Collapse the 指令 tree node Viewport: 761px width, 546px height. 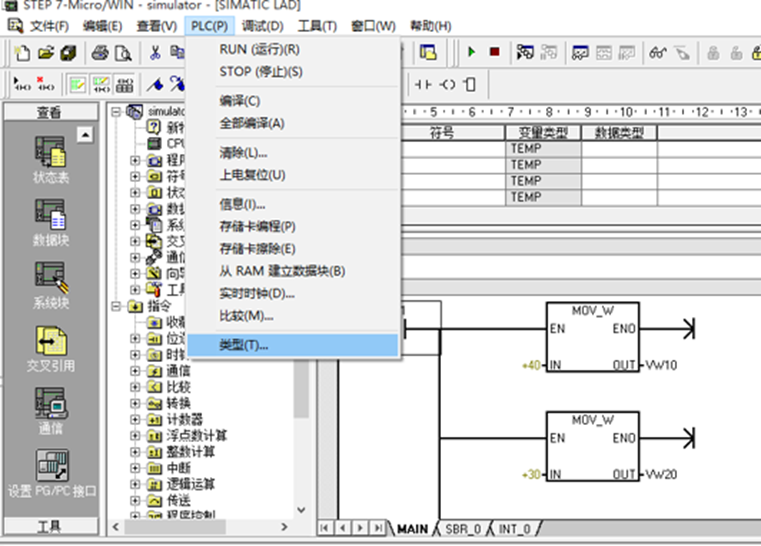(x=116, y=306)
